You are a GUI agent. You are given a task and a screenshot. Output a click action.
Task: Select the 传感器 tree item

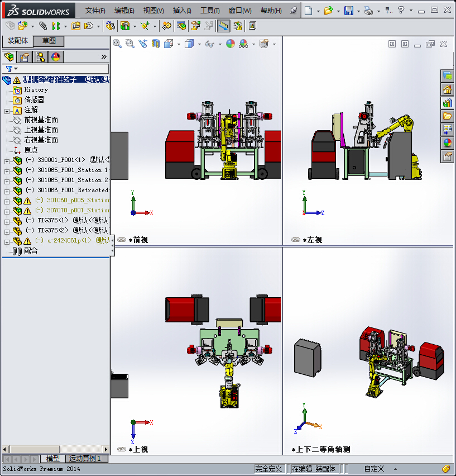pyautogui.click(x=34, y=99)
